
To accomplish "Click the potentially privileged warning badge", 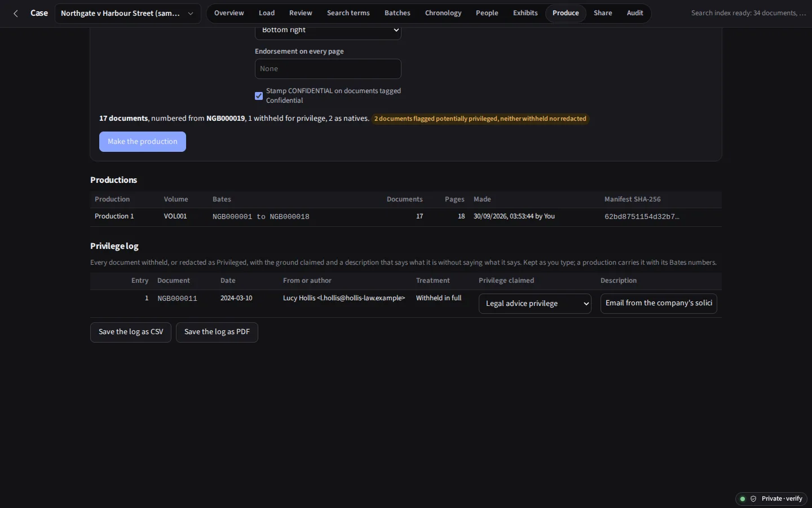I will tap(480, 119).
